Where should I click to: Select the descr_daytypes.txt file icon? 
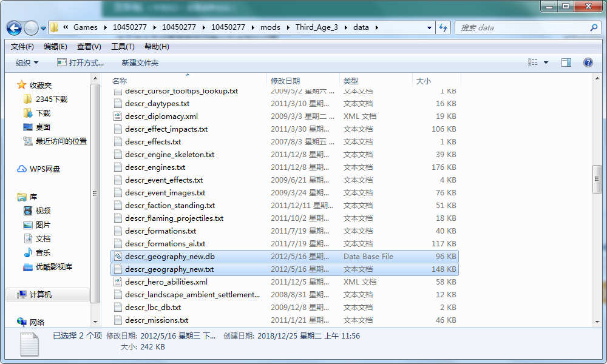(118, 103)
